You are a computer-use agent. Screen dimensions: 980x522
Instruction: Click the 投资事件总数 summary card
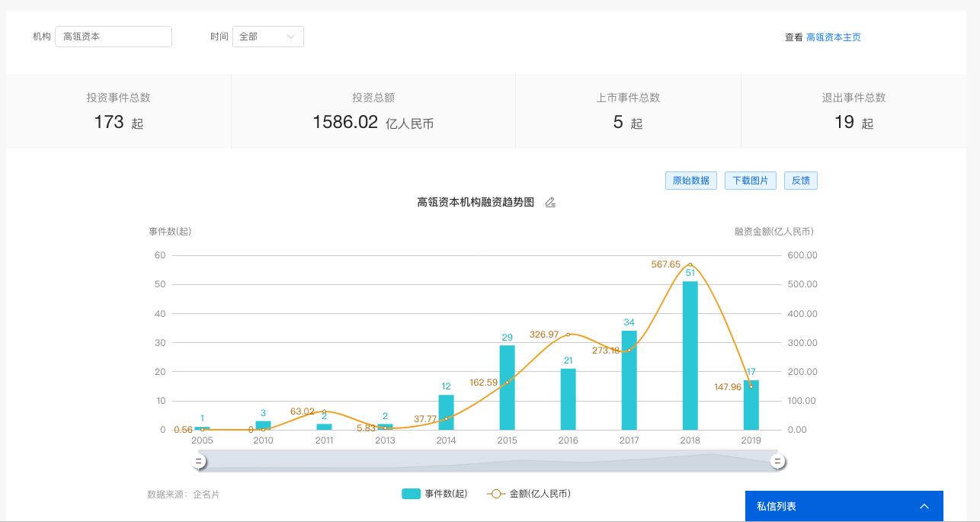tap(118, 111)
